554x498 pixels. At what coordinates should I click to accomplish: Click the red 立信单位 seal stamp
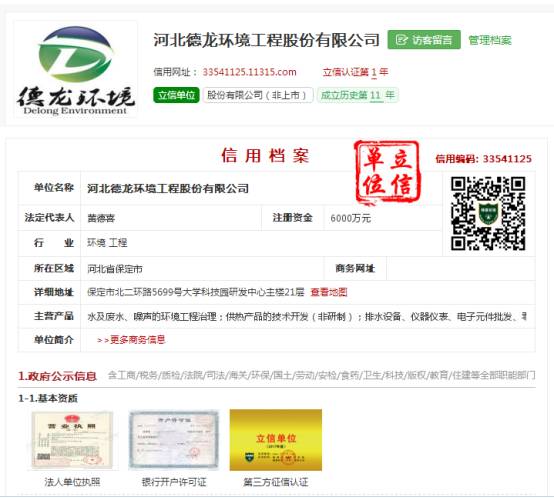388,172
